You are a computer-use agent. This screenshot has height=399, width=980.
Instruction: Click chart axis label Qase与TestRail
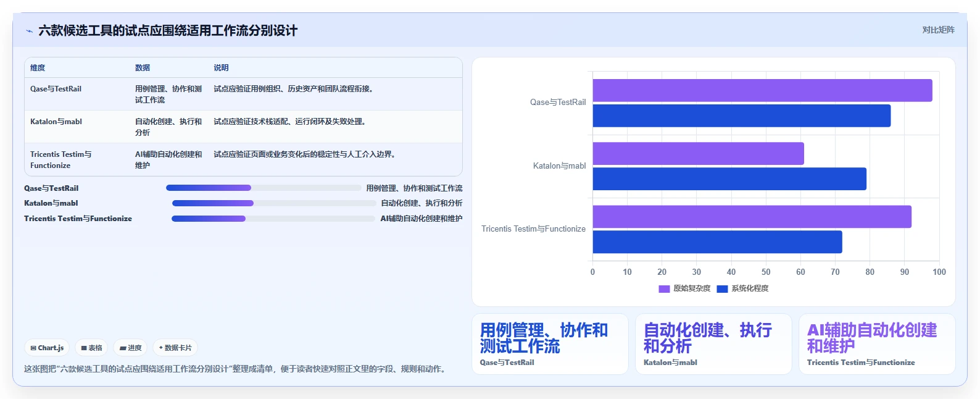pos(558,103)
